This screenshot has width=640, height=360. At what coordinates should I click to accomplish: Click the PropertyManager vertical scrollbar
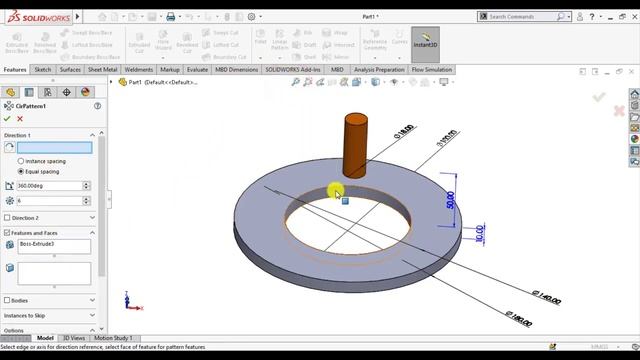102,207
